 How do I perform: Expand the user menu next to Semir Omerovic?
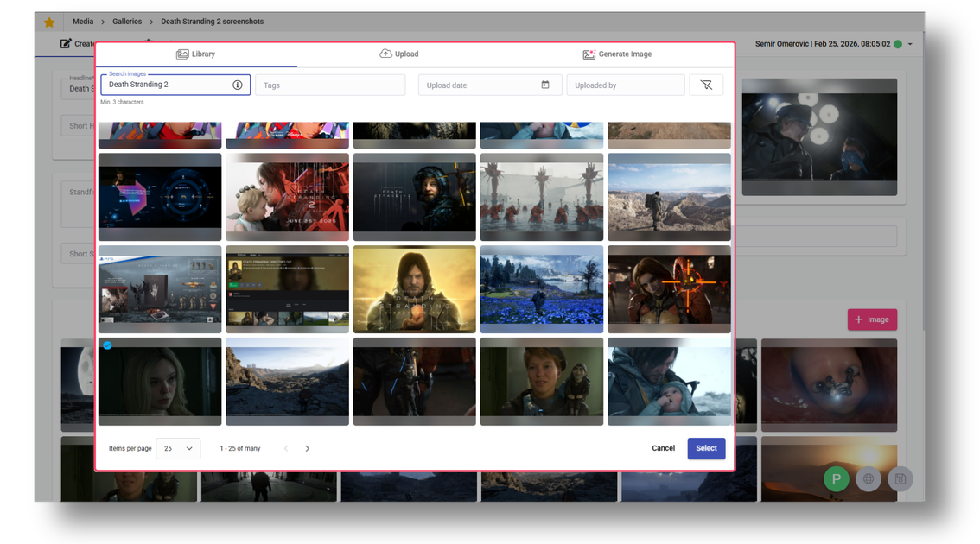(x=908, y=43)
